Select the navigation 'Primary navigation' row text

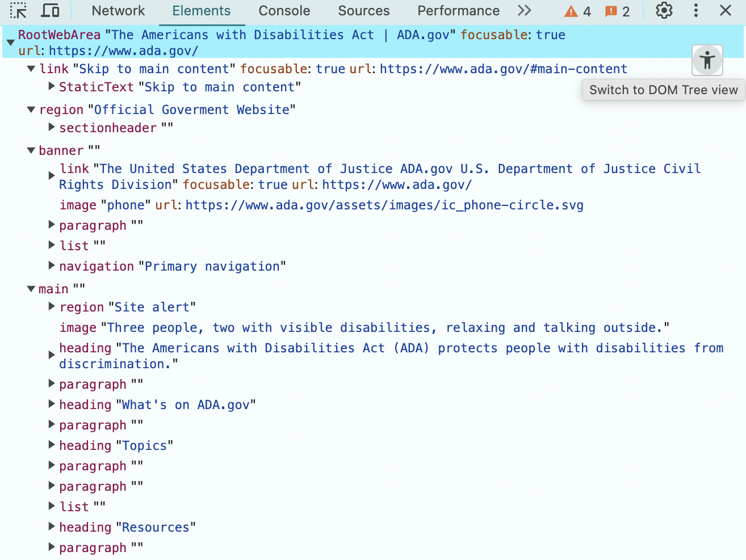point(173,266)
